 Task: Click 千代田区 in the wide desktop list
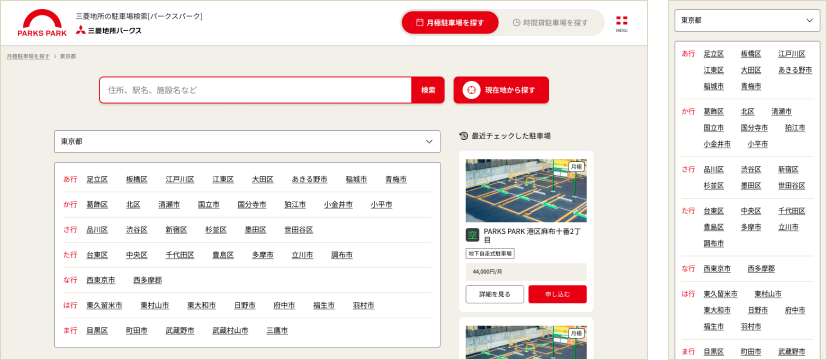tap(180, 255)
